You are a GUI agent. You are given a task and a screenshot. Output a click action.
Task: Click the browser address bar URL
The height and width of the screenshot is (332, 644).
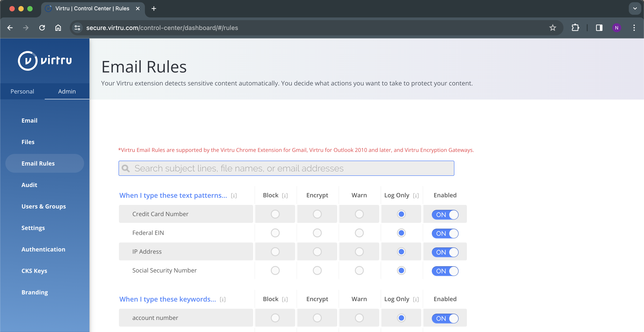pos(162,28)
